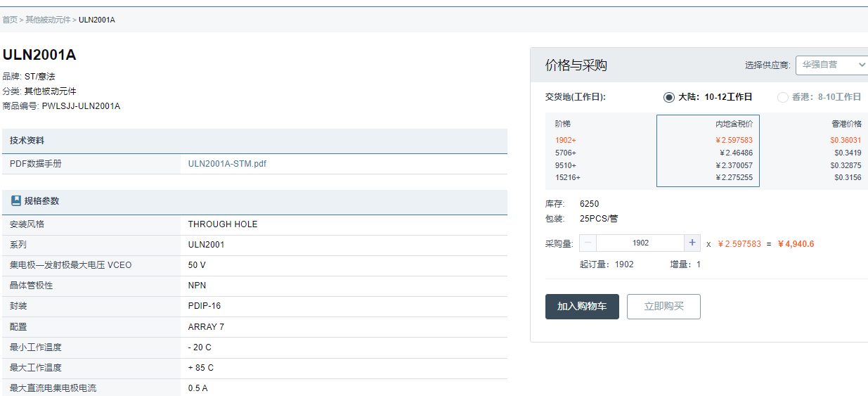The width and height of the screenshot is (868, 396).
Task: Click product number PWLSJJ-ULN2001A
Action: pos(81,106)
